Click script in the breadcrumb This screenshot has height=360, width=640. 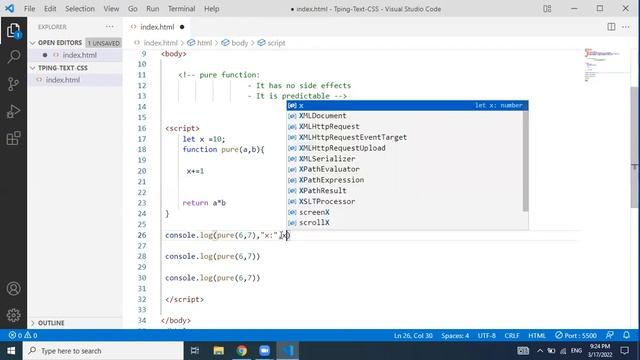pos(276,43)
